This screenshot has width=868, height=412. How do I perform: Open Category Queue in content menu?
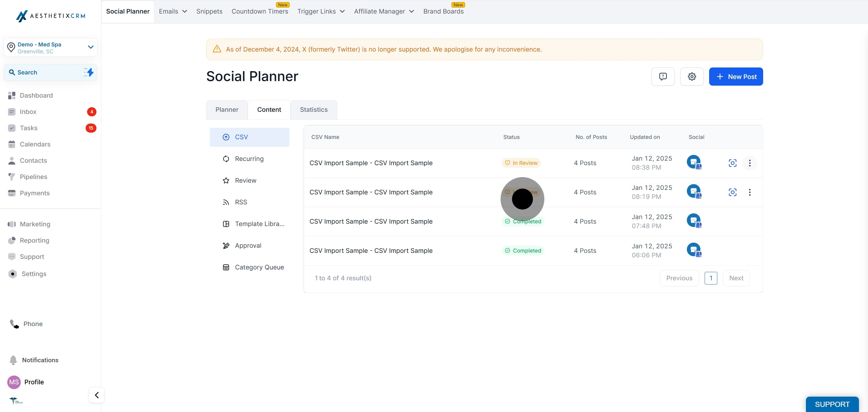(249, 267)
